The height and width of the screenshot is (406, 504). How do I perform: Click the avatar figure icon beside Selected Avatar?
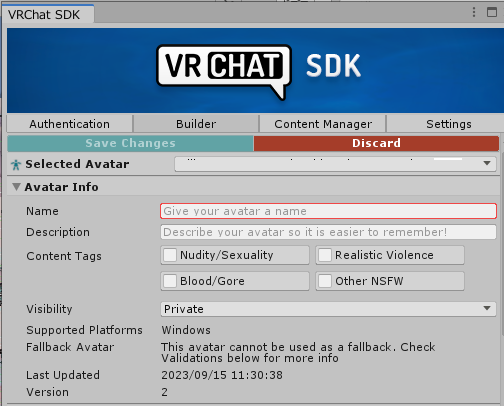coord(16,164)
